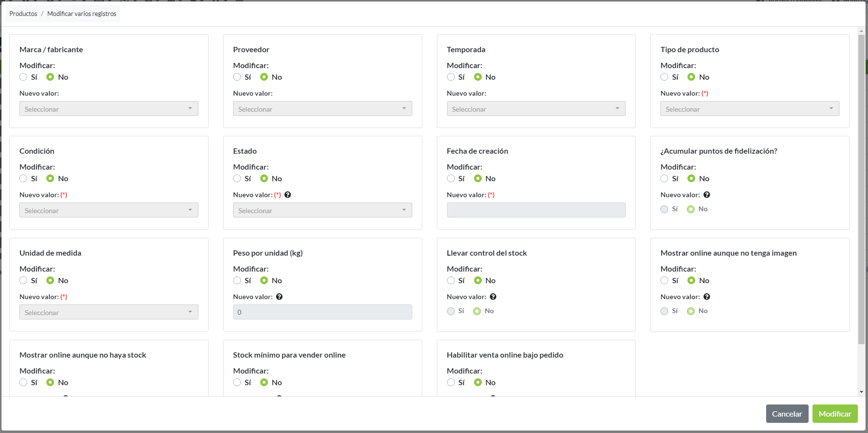The image size is (868, 433).
Task: Open the Temporada Seleccionar dropdown
Action: [536, 109]
